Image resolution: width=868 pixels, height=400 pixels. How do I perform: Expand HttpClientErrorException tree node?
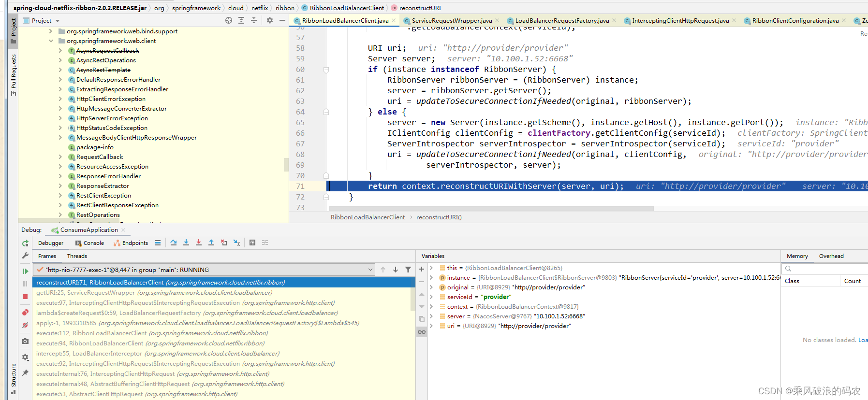point(60,99)
